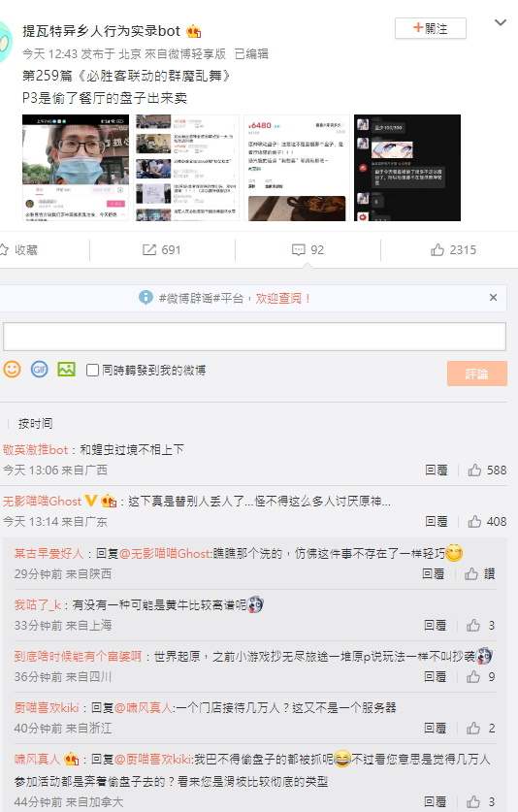
Task: Reply to 无影喵喵Ghost's comment via 回覆
Action: pyautogui.click(x=437, y=522)
